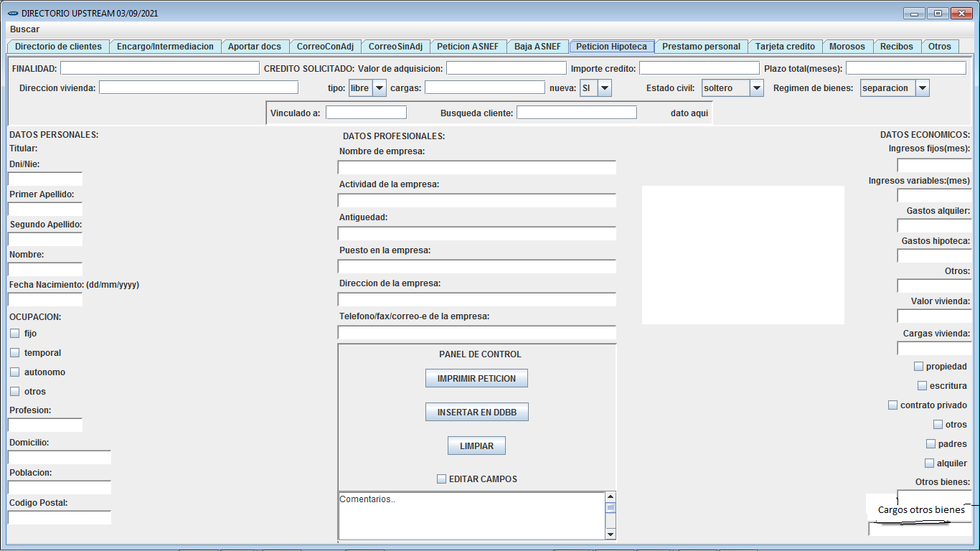Switch to the Prestamo personal tab
Screen dimensions: 980x551
click(700, 47)
